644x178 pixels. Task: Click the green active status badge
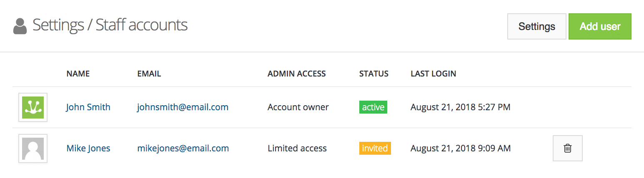[x=373, y=107]
